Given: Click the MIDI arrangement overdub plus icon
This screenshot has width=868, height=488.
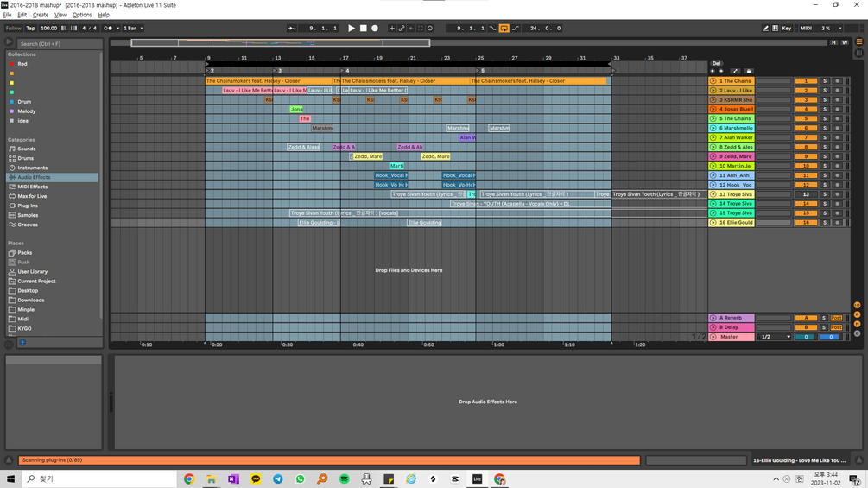Looking at the screenshot, I should [x=392, y=29].
